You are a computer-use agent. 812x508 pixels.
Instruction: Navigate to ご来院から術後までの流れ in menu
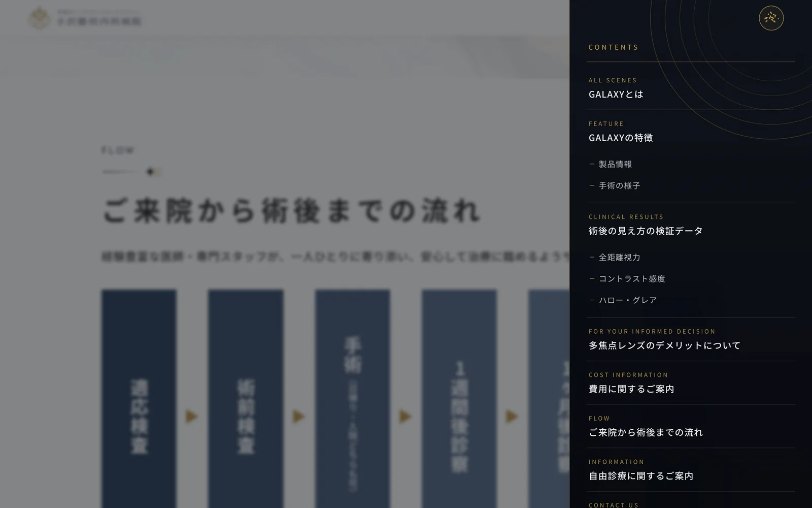pos(646,433)
